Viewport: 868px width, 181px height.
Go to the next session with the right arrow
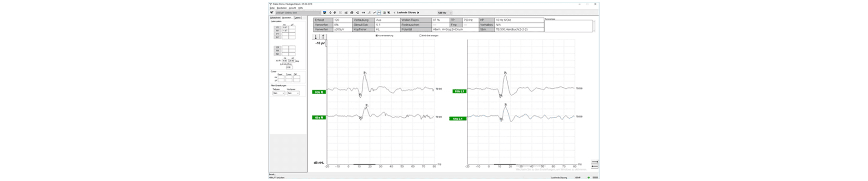point(418,13)
